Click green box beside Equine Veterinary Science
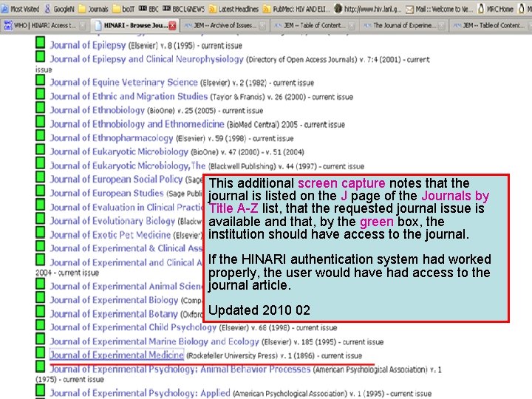The width and height of the screenshot is (532, 399). tap(41, 80)
